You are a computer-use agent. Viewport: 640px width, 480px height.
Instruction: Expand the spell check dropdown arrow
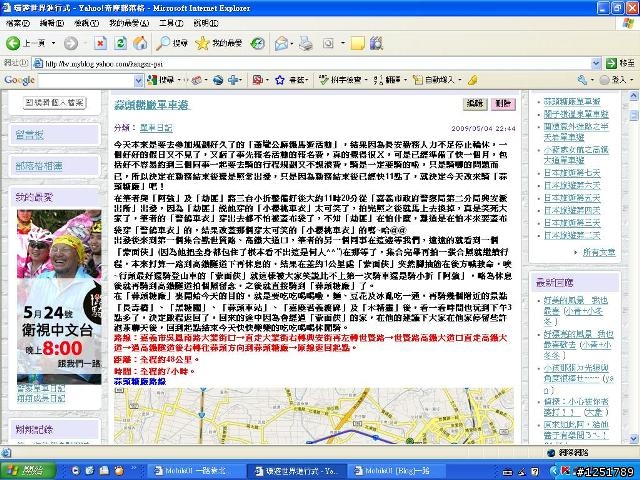pos(366,80)
